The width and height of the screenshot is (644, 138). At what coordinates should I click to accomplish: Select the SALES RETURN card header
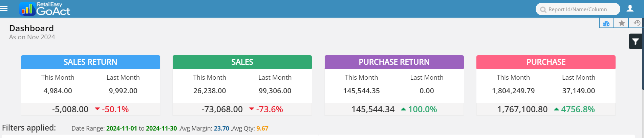(90, 62)
